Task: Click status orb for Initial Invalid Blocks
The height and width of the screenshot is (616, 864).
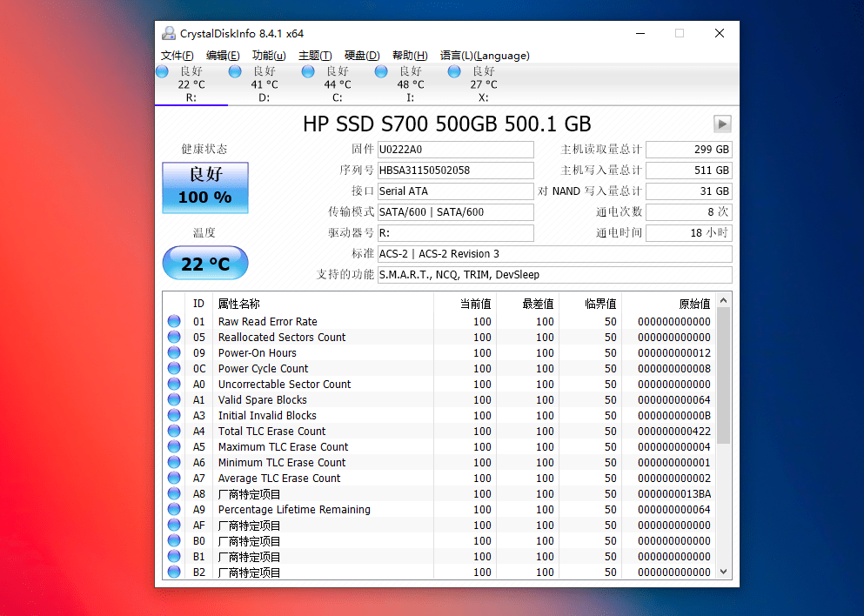Action: (174, 415)
